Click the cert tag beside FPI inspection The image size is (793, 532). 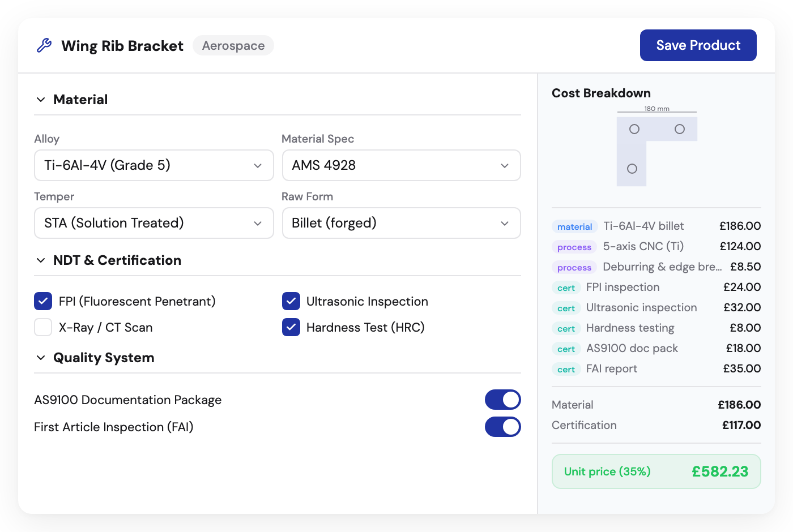coord(566,288)
